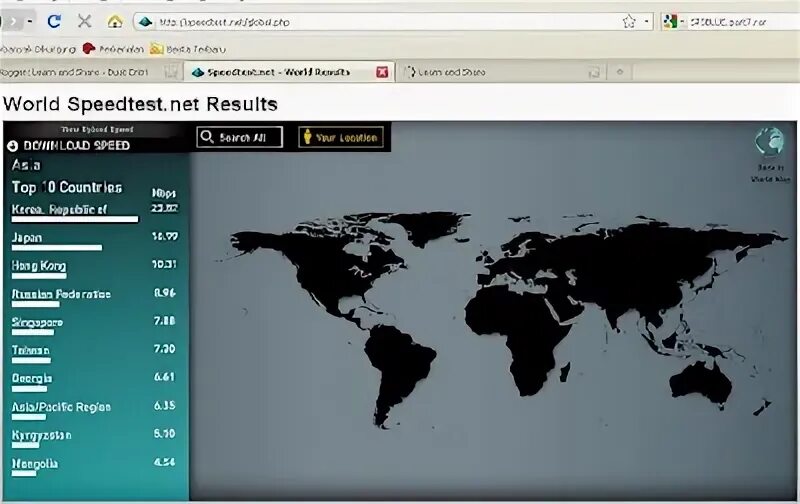Select Georgia in the countries list
The width and height of the screenshot is (800, 504).
click(32, 379)
